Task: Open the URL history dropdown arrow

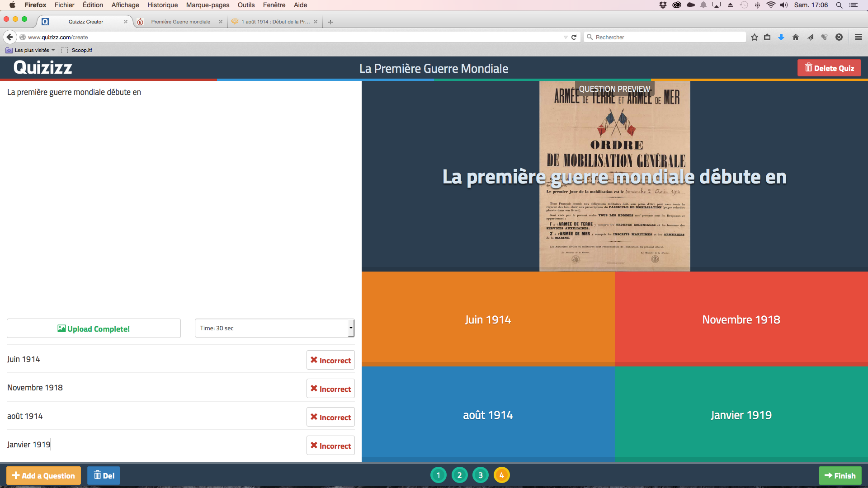Action: [565, 37]
